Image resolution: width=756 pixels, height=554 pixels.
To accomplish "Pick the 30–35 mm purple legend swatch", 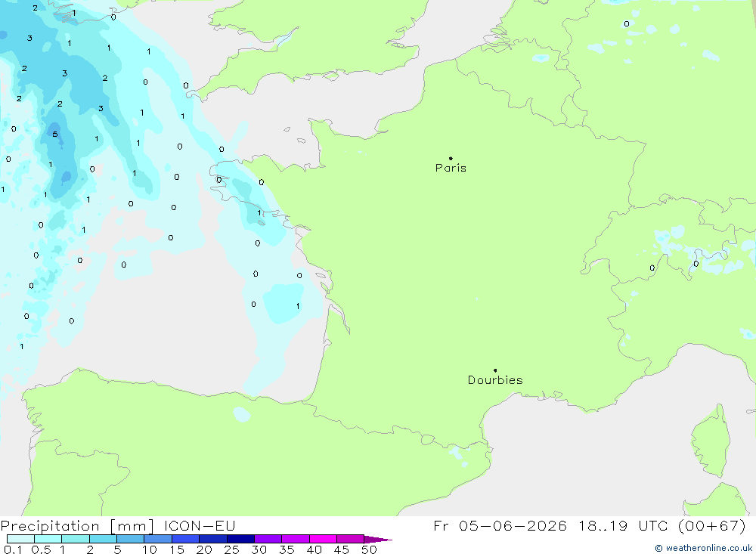I will pyautogui.click(x=268, y=539).
